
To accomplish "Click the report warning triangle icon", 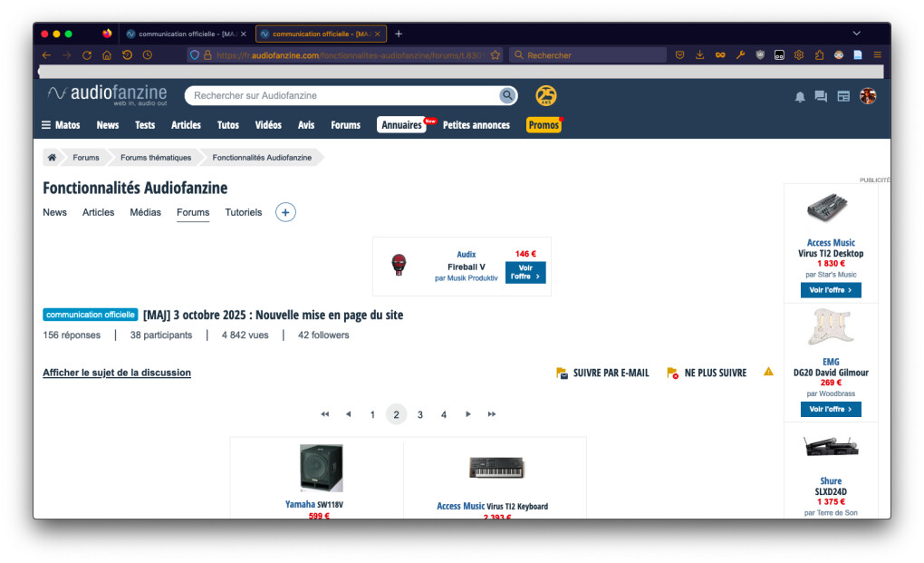I will click(768, 372).
